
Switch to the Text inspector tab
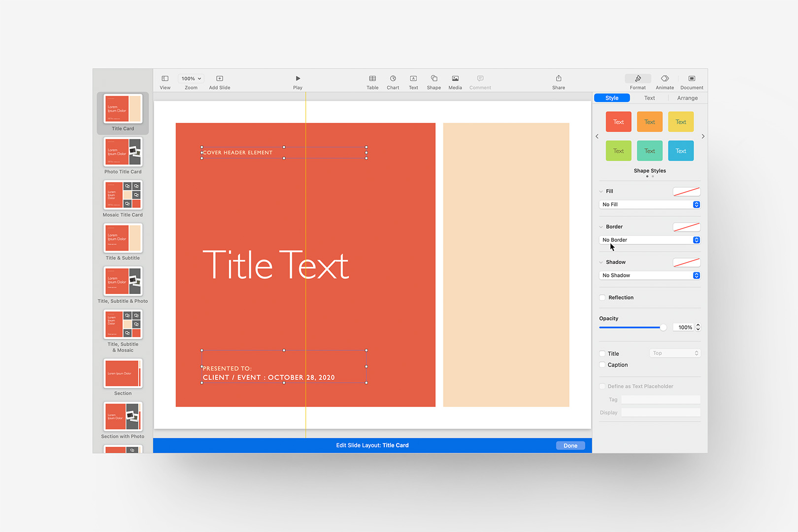click(649, 98)
